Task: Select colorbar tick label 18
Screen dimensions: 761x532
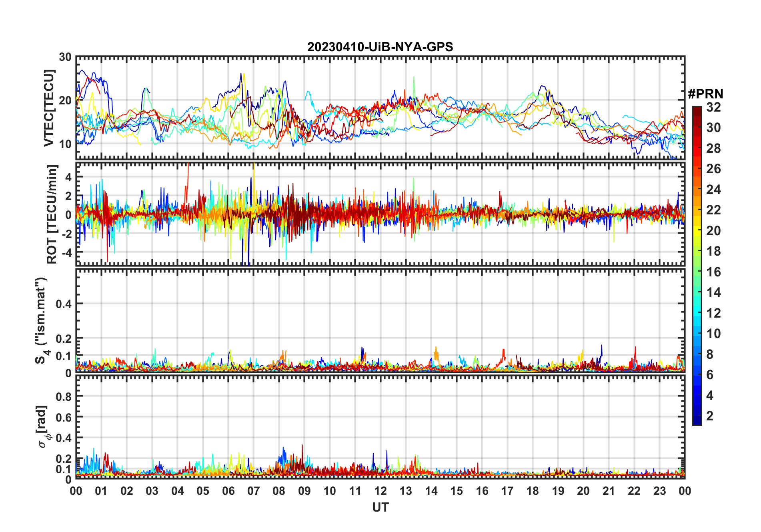Action: click(x=713, y=251)
